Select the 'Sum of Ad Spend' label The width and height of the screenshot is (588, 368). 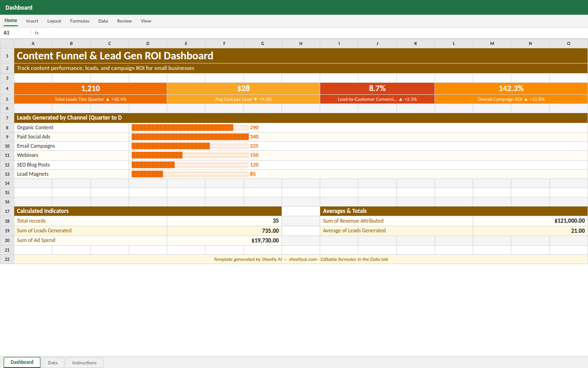90,240
